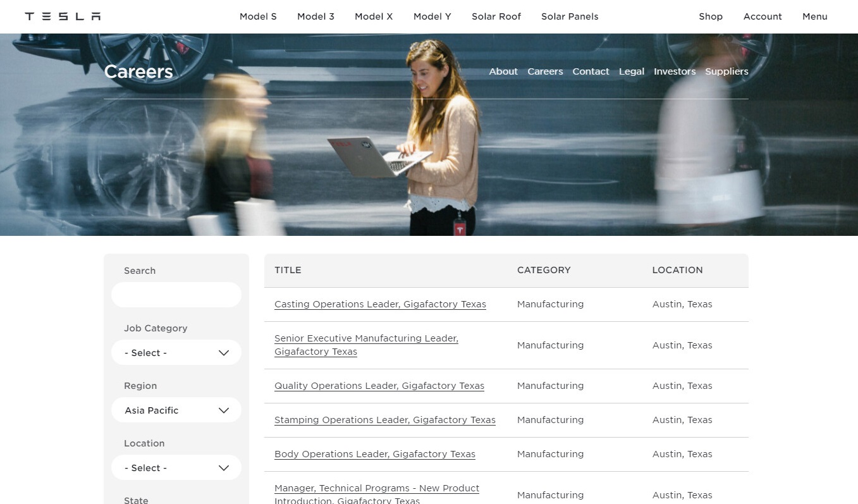
Task: View Quality Operations Leader, Gigafactory Texas job
Action: (379, 386)
